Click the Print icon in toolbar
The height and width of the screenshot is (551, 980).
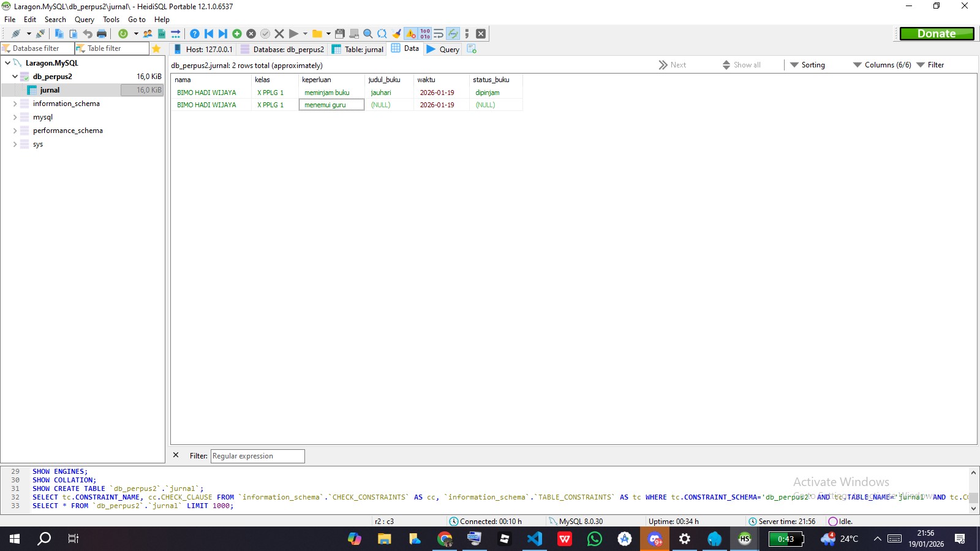point(102,34)
